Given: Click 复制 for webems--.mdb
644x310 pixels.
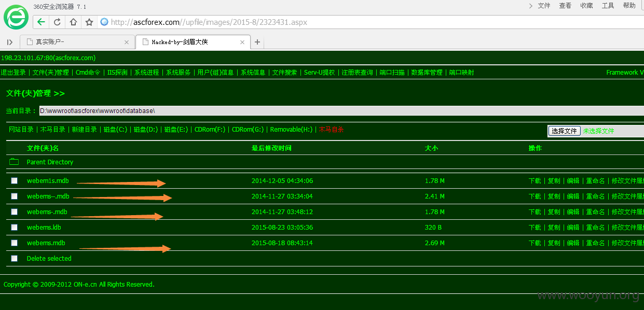Looking at the screenshot, I should [554, 196].
